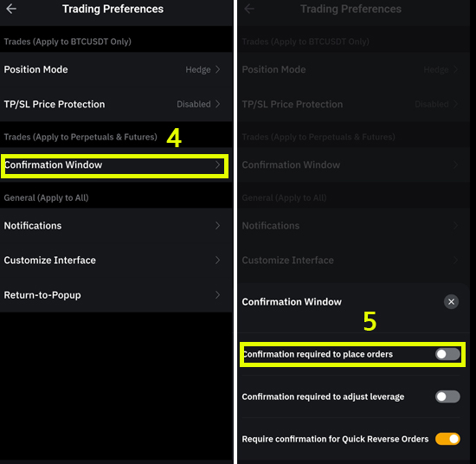The height and width of the screenshot is (464, 476).
Task: Click the chevron in the highlighted Confirmation Window row
Action: tap(217, 164)
